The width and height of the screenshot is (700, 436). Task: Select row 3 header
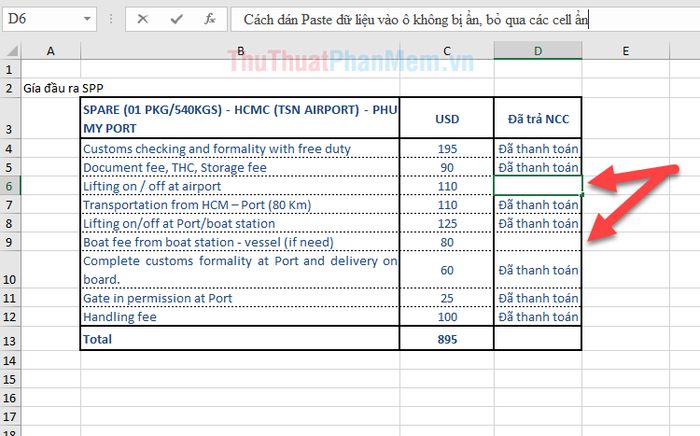tap(10, 118)
